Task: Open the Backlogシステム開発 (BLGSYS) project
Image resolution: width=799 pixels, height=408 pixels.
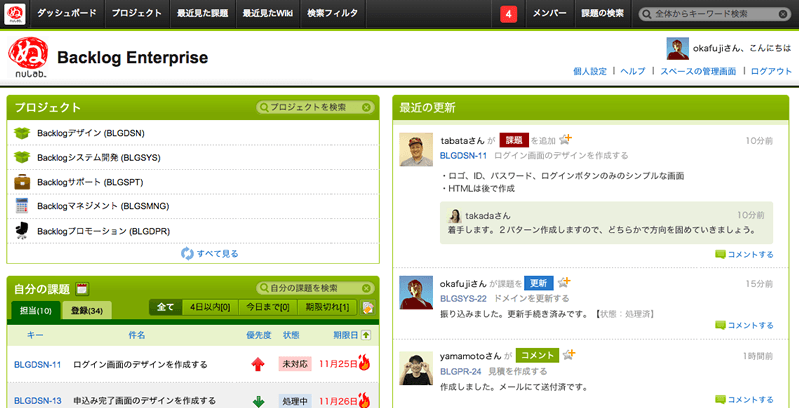Action: [x=98, y=158]
